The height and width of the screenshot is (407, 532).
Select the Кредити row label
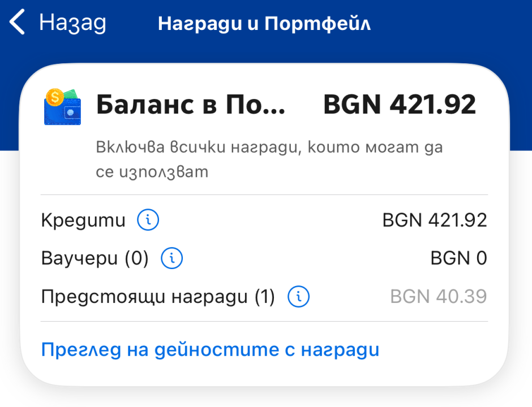tap(83, 220)
